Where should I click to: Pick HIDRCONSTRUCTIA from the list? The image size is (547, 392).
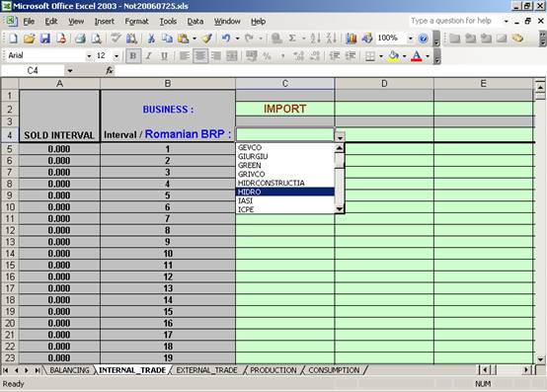click(x=285, y=183)
